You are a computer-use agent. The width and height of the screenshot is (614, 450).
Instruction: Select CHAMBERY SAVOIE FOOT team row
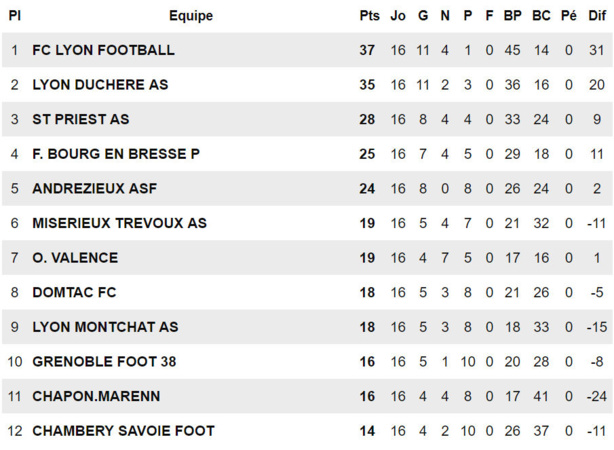pyautogui.click(x=123, y=431)
